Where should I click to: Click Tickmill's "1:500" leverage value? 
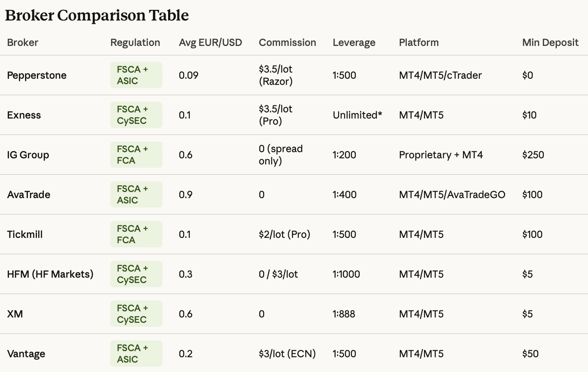pos(344,235)
